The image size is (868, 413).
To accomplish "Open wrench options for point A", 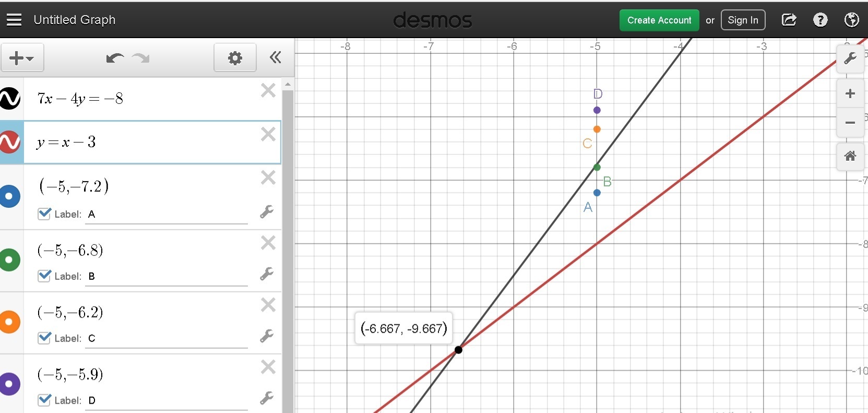I will click(x=267, y=211).
